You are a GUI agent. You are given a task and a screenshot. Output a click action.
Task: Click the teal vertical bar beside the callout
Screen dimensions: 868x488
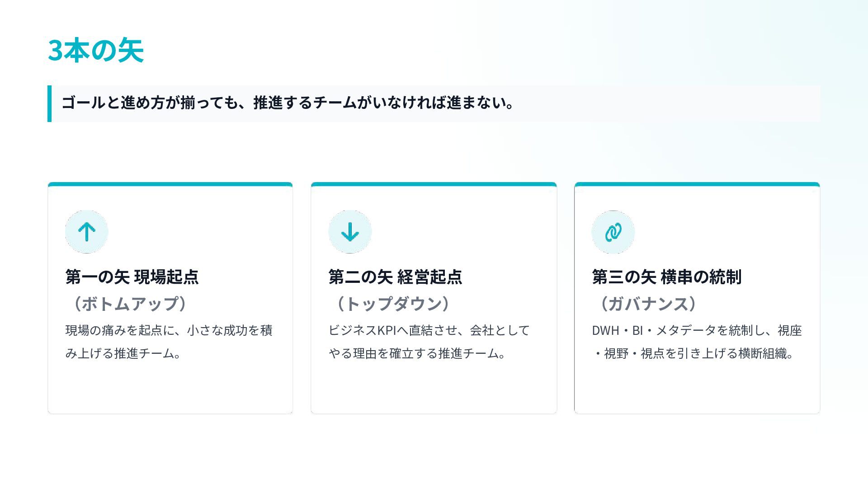click(49, 103)
